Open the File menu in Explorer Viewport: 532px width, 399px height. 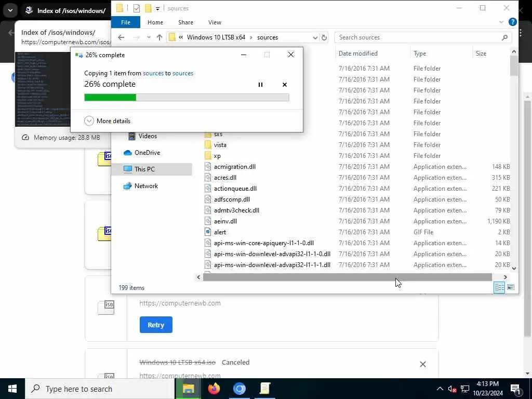click(x=126, y=22)
